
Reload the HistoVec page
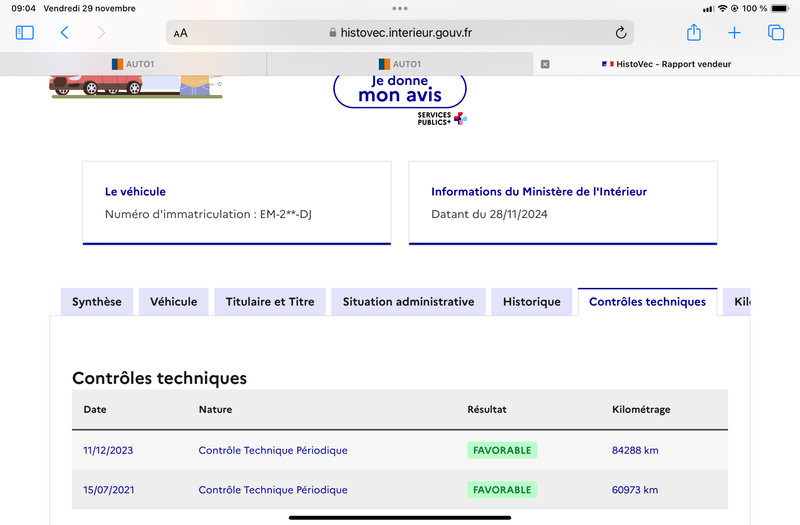[620, 33]
